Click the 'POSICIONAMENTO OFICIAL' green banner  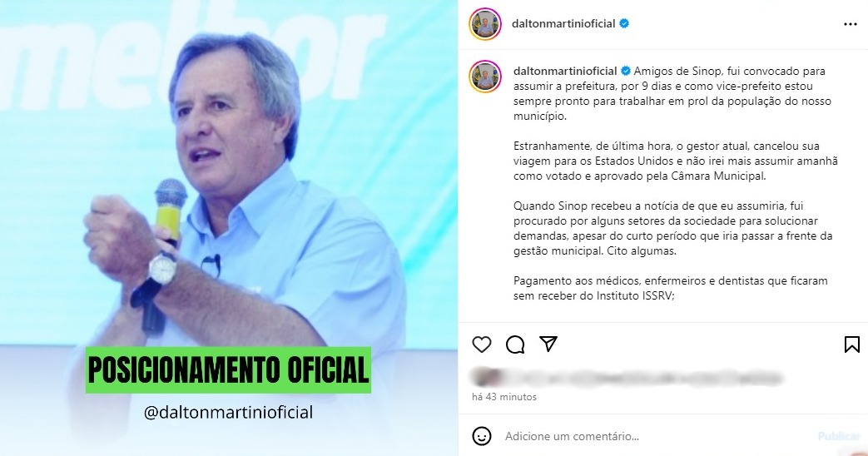coord(228,369)
